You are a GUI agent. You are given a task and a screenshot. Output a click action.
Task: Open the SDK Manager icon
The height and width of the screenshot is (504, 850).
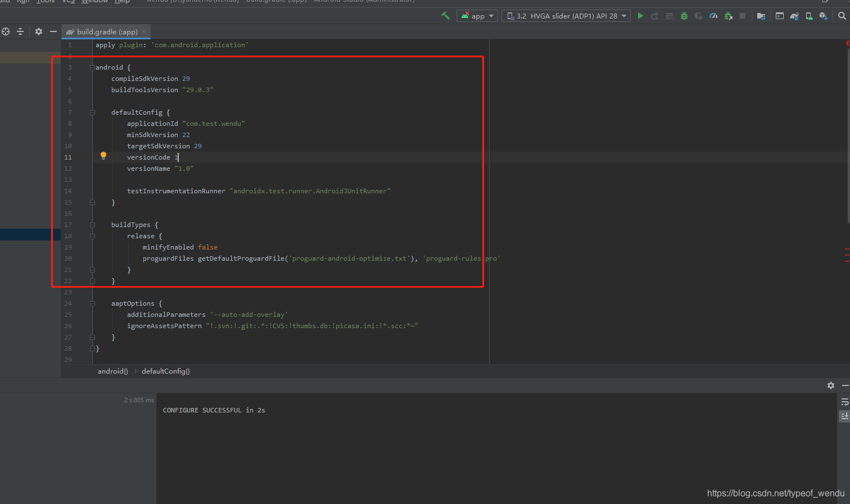[x=824, y=16]
